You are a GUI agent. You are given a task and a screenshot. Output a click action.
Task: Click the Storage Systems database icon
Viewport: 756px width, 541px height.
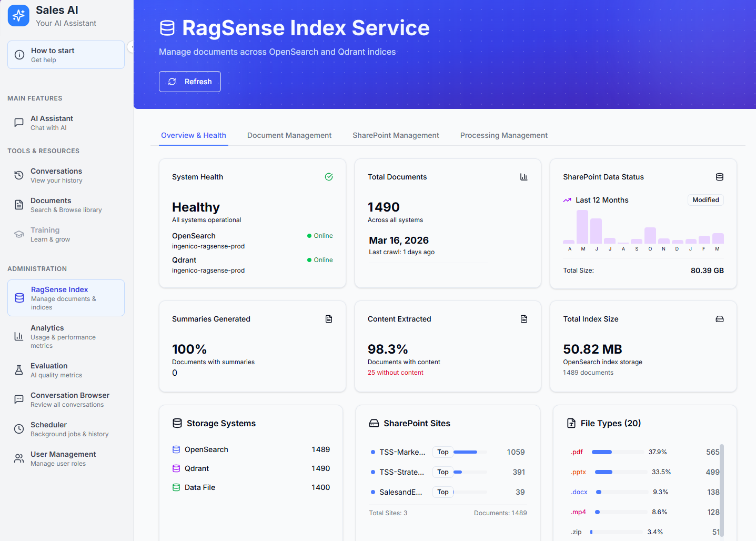[x=177, y=423]
